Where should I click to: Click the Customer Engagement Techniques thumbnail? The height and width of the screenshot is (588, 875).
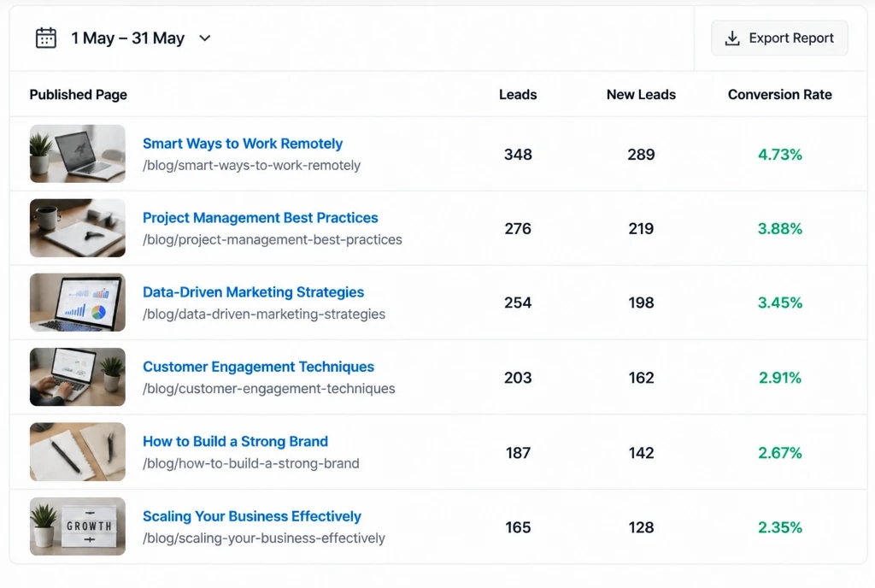78,377
